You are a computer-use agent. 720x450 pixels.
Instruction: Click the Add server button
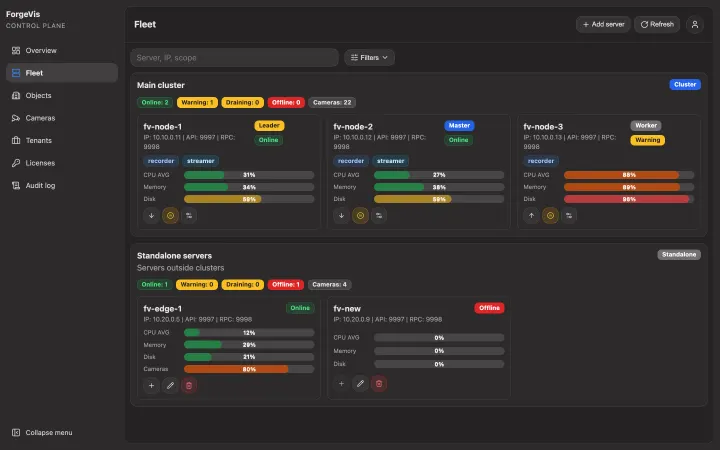(x=603, y=24)
